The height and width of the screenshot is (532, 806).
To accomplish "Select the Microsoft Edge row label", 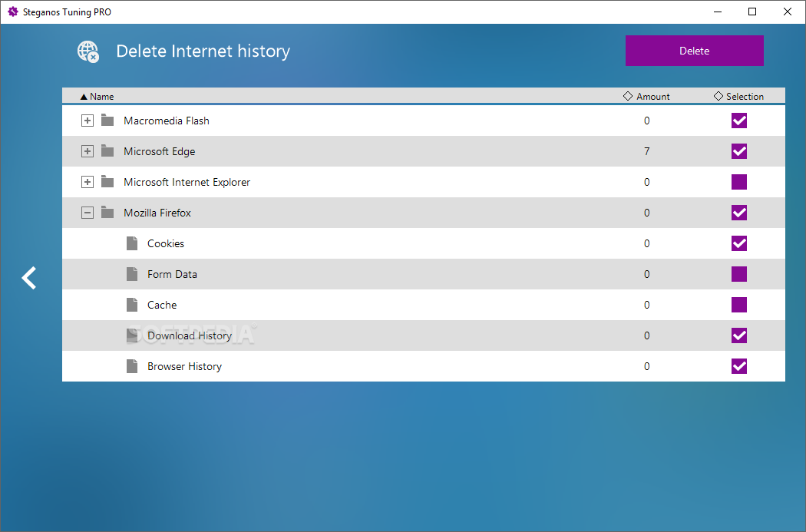I will pyautogui.click(x=160, y=152).
